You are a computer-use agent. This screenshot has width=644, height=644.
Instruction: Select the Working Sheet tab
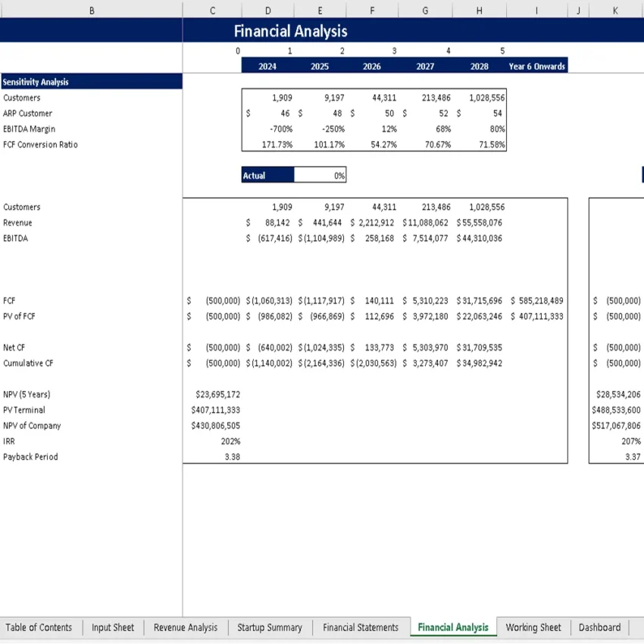pyautogui.click(x=533, y=627)
